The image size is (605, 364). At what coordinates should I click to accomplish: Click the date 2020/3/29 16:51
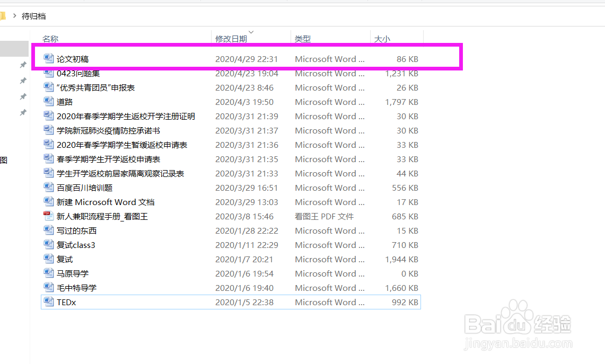[x=247, y=188]
